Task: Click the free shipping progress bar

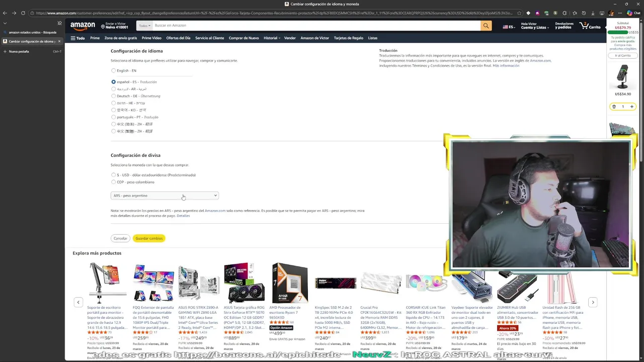Action: click(617, 32)
